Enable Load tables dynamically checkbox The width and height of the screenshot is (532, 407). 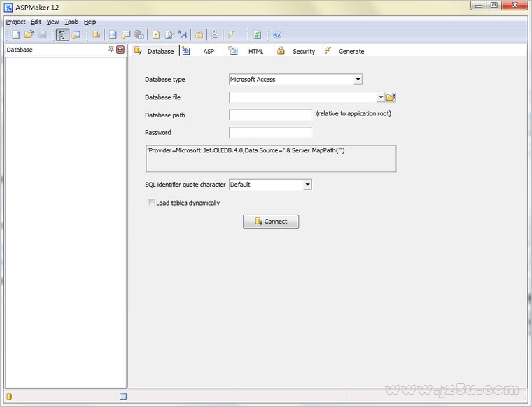click(151, 203)
